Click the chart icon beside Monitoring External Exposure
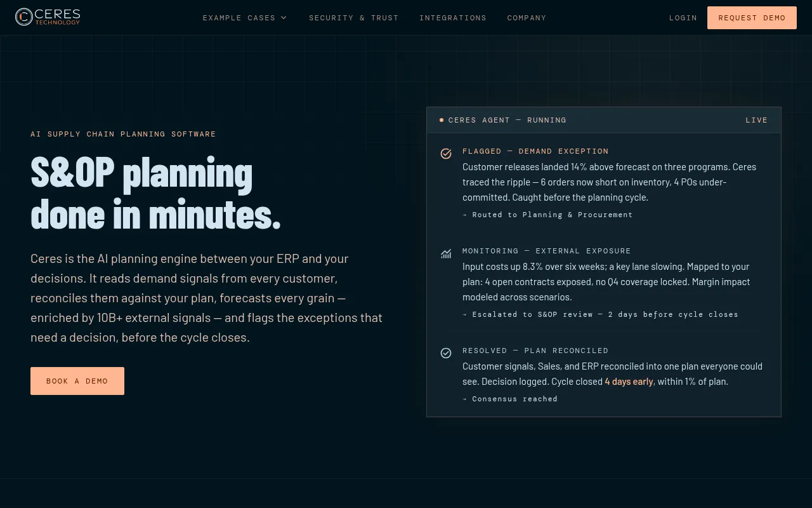Screen dimensions: 812x508 pos(446,253)
